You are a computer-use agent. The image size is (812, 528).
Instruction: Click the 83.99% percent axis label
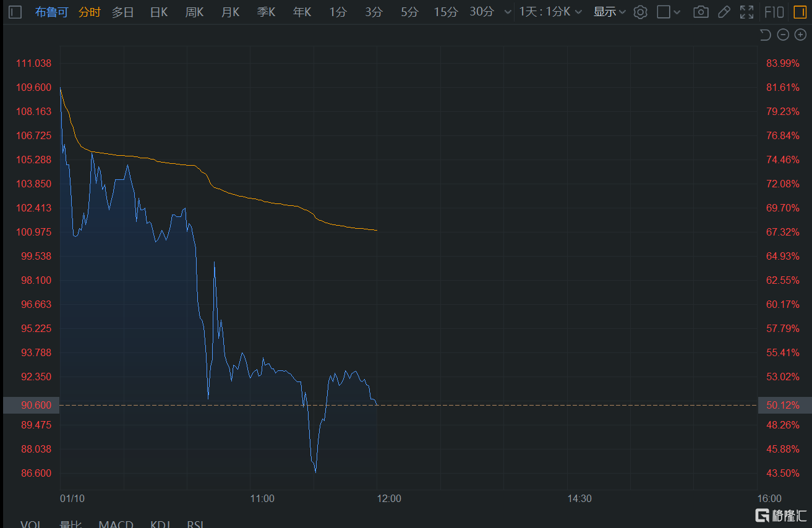coord(783,63)
